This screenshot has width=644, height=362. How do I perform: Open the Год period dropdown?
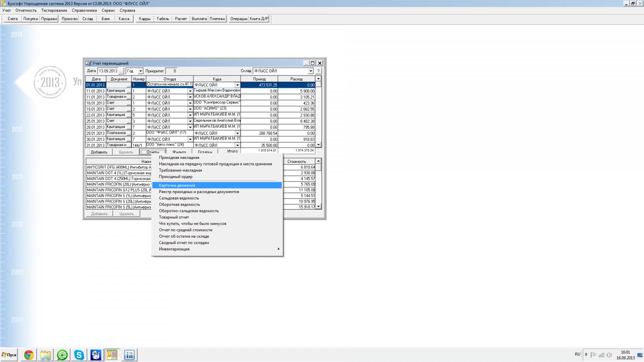pos(140,71)
